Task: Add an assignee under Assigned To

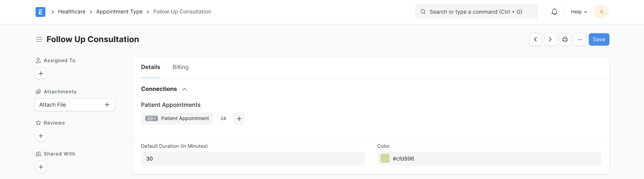Action: (41, 73)
